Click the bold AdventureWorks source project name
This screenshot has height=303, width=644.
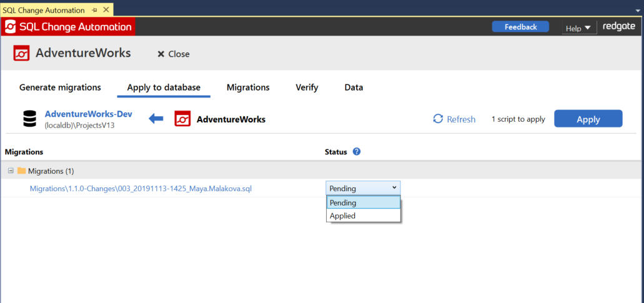tap(231, 119)
